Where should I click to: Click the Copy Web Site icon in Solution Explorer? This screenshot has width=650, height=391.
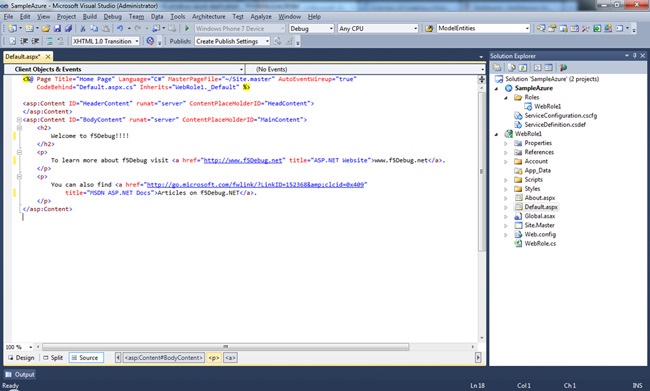pyautogui.click(x=563, y=68)
